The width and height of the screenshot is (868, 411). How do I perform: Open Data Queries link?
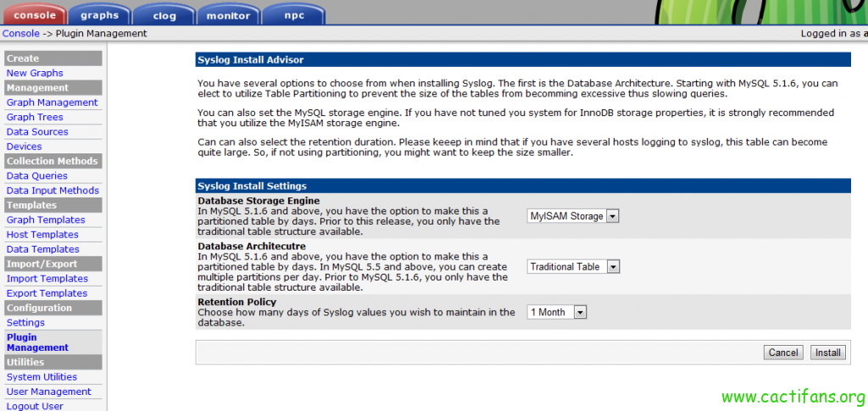(x=37, y=176)
